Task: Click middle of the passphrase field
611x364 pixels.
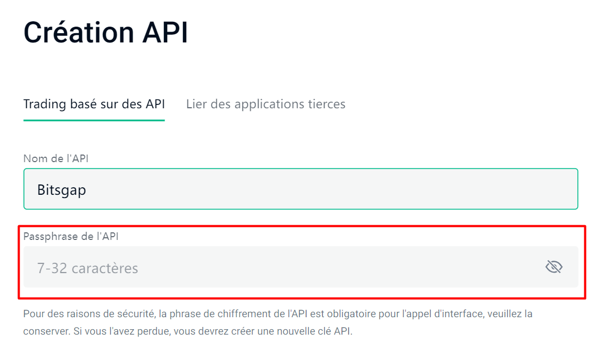Action: (x=301, y=267)
